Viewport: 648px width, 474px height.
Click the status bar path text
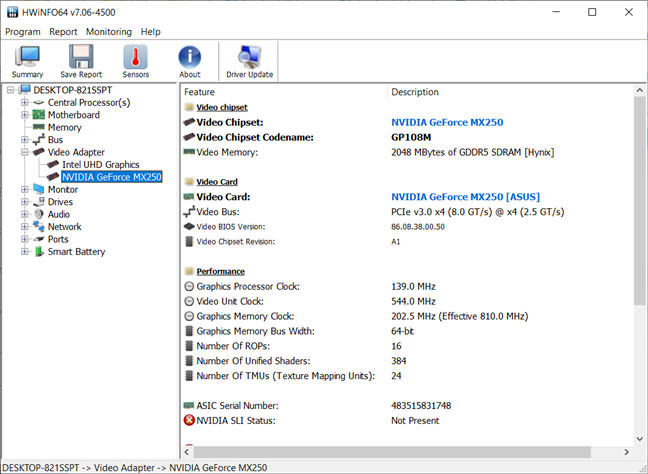click(x=135, y=467)
